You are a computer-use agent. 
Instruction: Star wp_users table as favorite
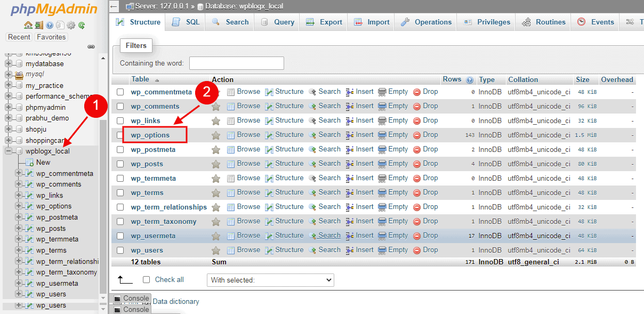(216, 250)
